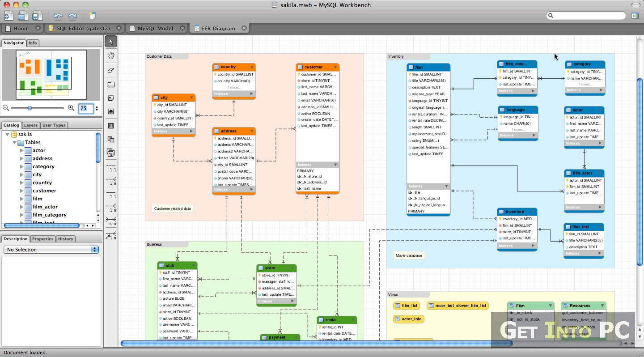Image resolution: width=644 pixels, height=357 pixels.
Task: Select the n:m relationship tool
Action: click(111, 221)
